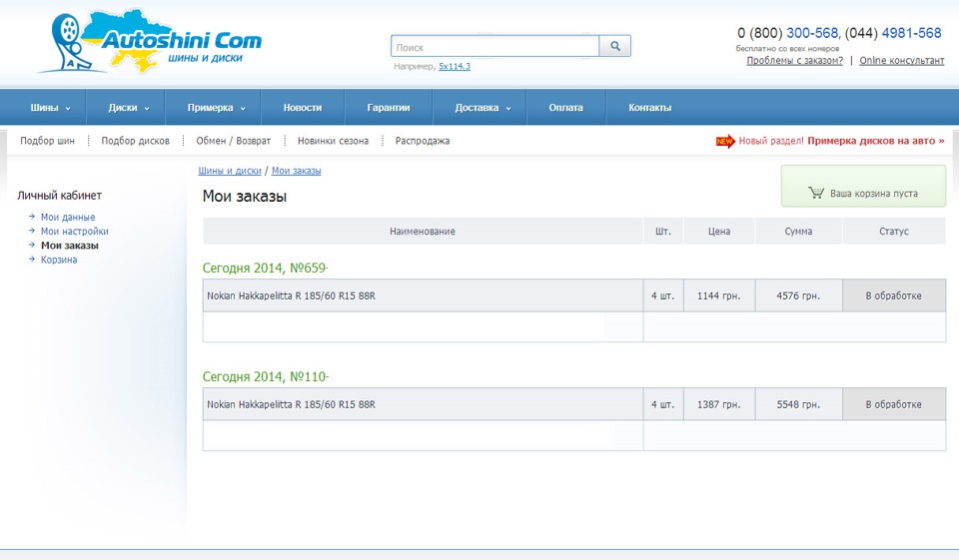The image size is (959, 560).
Task: Click Nokian Hakkapelitta row priced 1387 грн.
Action: coord(423,404)
